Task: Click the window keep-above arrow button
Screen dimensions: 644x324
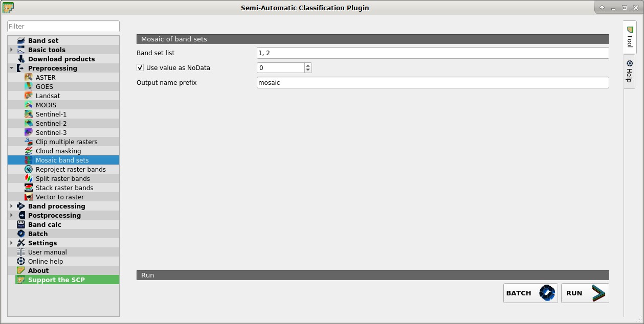Action: tap(602, 8)
